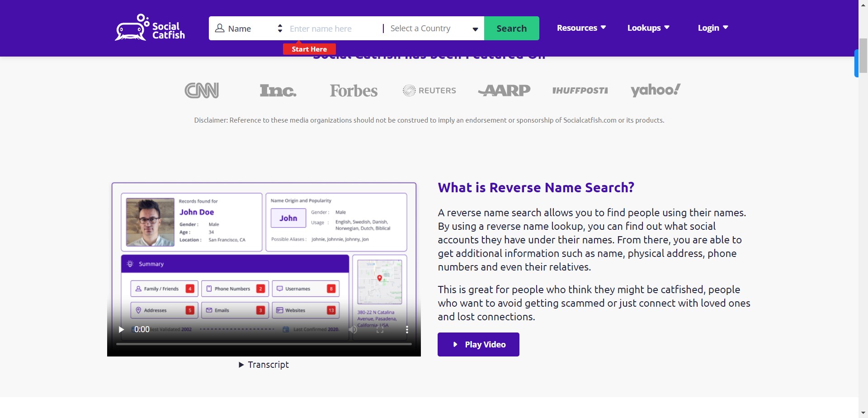The image size is (868, 418).
Task: Enter fullscreen mode on the video
Action: pos(380,329)
